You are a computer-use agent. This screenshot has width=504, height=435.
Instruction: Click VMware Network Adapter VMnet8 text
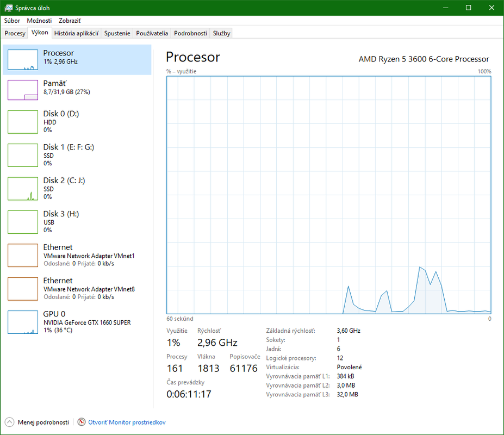(x=89, y=289)
